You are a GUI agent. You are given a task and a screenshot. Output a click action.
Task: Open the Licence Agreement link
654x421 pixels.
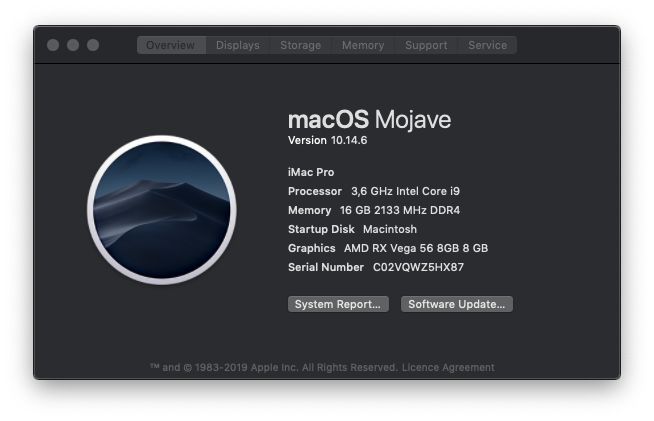(x=448, y=368)
